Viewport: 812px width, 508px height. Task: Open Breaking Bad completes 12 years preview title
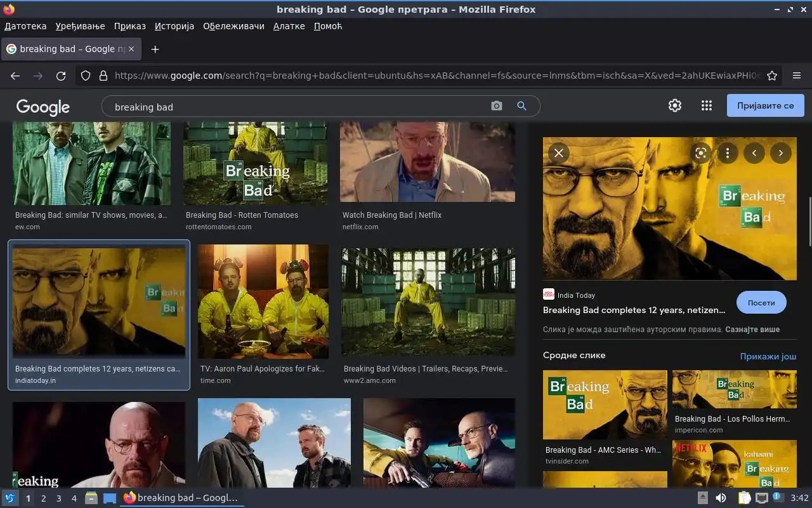(x=634, y=310)
